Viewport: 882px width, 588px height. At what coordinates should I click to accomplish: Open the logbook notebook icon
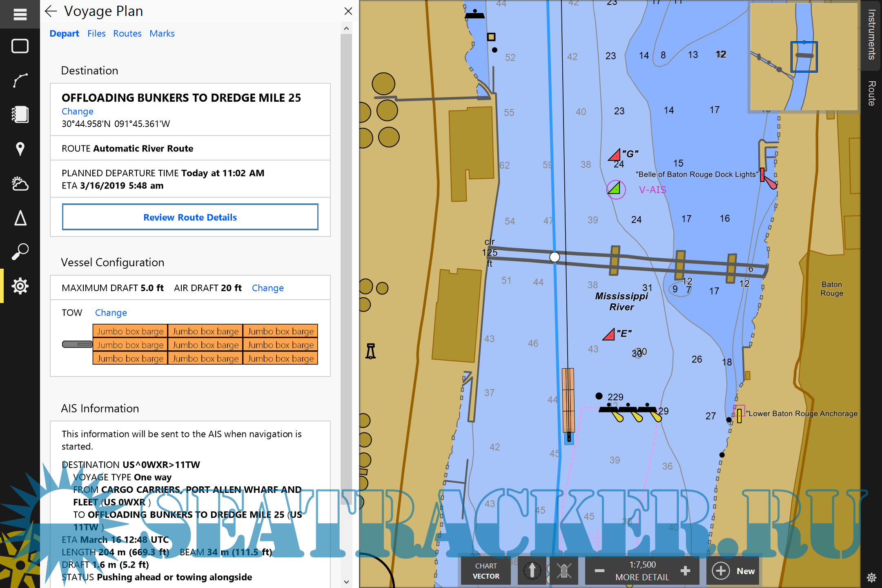20,115
